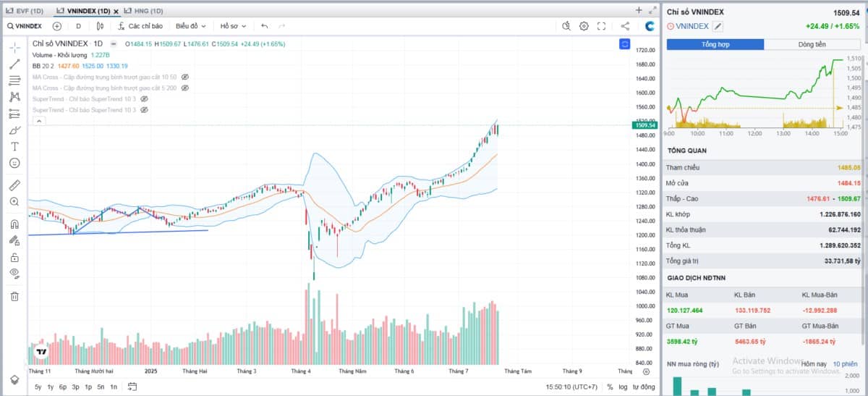Select the brush drawing tool
The height and width of the screenshot is (396, 868).
[14, 130]
